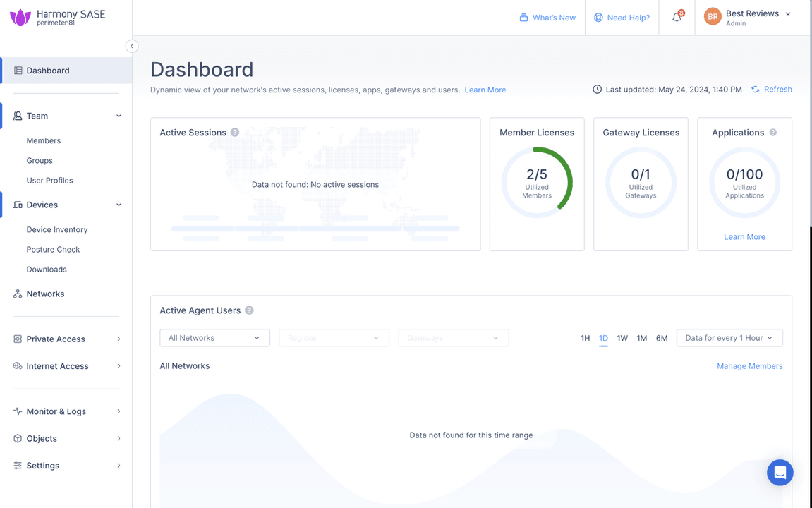Click the Manage Members link

749,365
